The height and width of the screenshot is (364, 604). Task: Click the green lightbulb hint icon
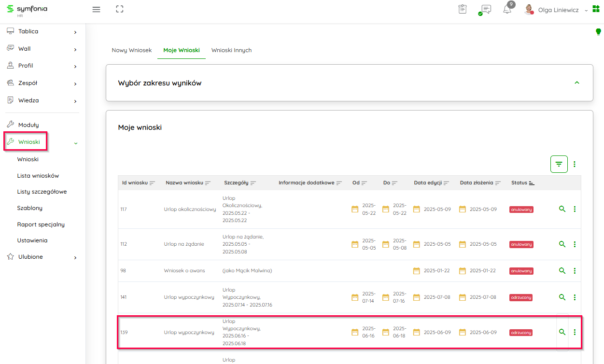pyautogui.click(x=598, y=32)
